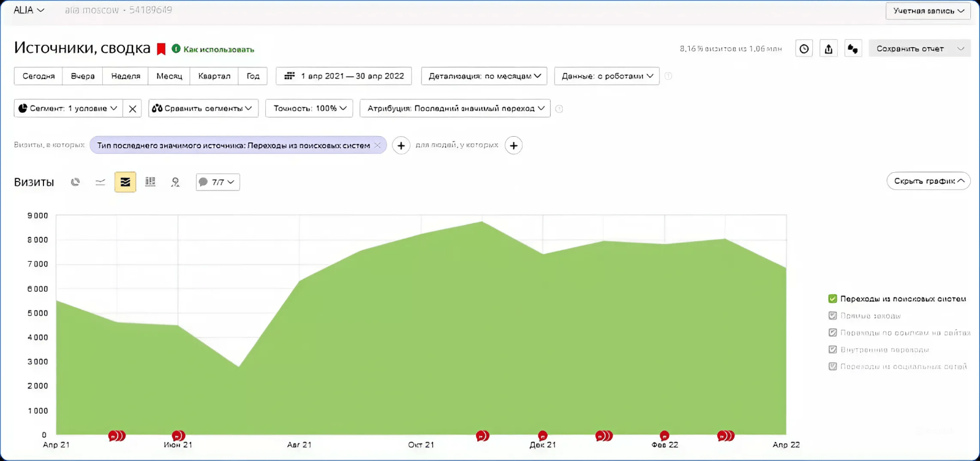Image resolution: width=980 pixels, height=461 pixels.
Task: Click the map chart view icon
Action: tap(175, 182)
